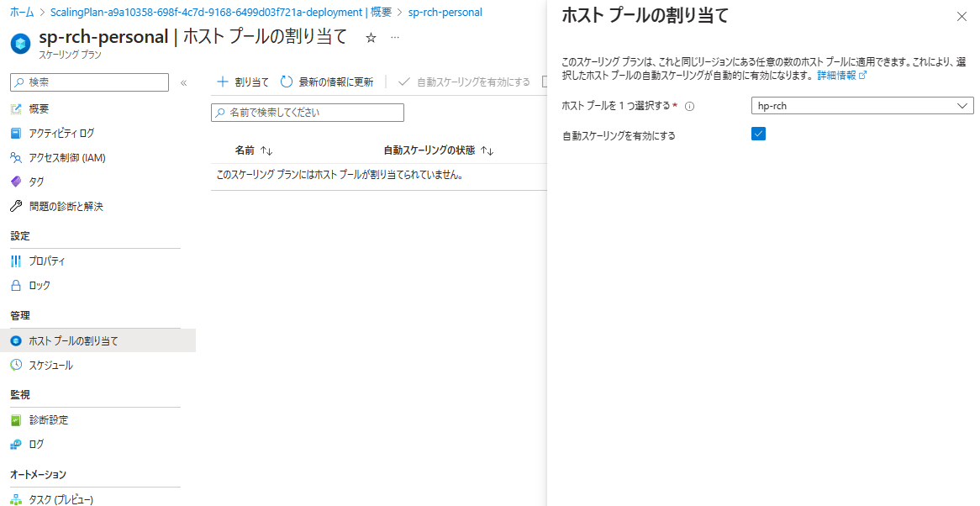The width and height of the screenshot is (980, 506).
Task: Click the スケジュール clock icon
Action: click(16, 365)
